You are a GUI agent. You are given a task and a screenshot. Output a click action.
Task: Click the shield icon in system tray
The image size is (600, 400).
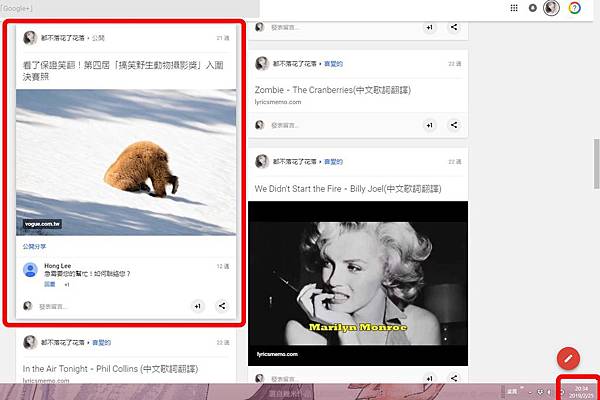pyautogui.click(x=540, y=392)
